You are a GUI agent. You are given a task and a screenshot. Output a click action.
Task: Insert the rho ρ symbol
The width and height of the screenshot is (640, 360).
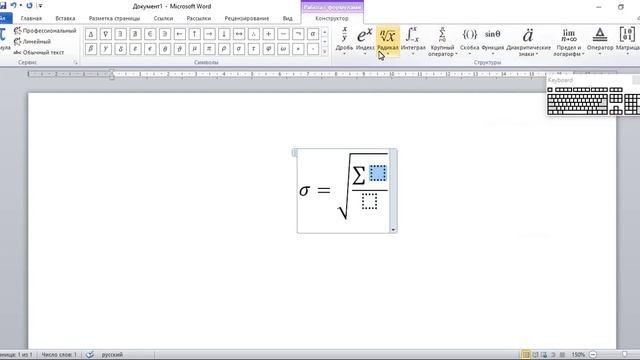coord(224,49)
